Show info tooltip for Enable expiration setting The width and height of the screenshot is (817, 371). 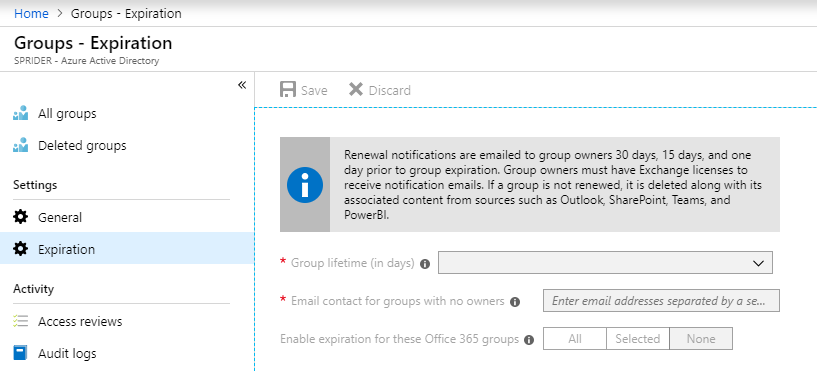pyautogui.click(x=529, y=340)
